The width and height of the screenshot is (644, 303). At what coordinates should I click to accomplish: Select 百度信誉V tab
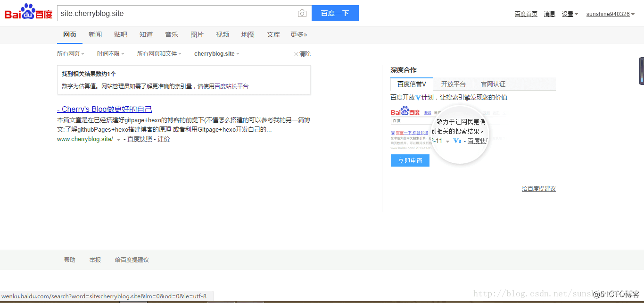[412, 84]
